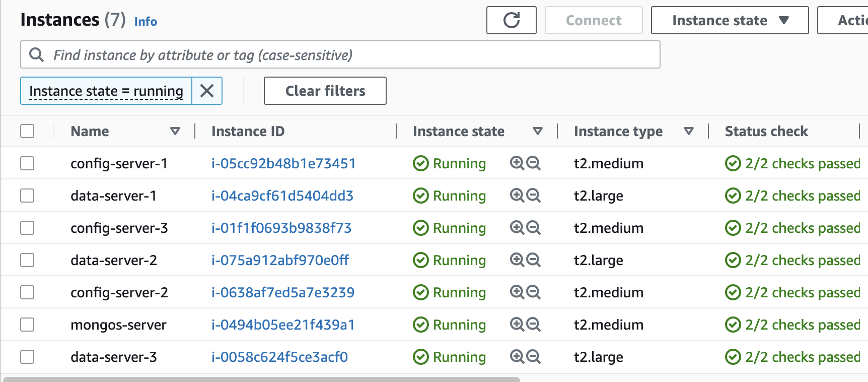Sort by Name column arrow

click(175, 131)
